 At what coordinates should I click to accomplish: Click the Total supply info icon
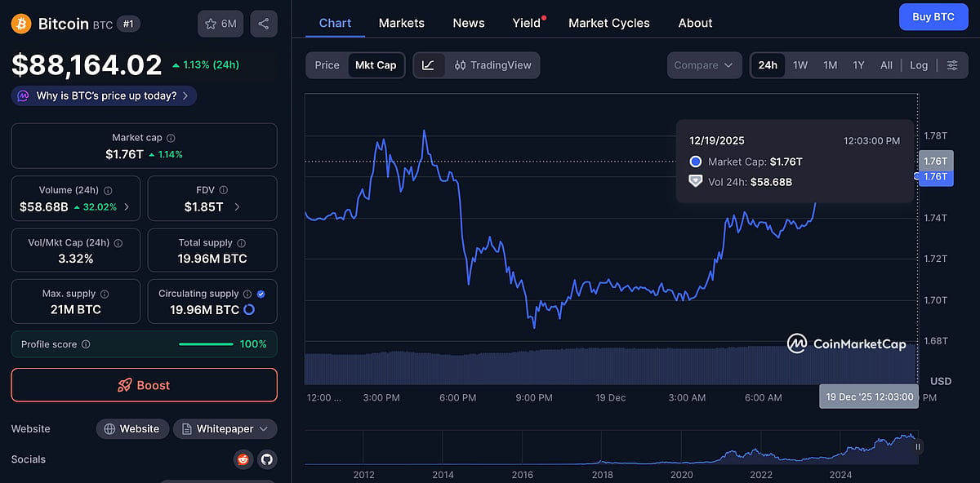click(x=242, y=242)
